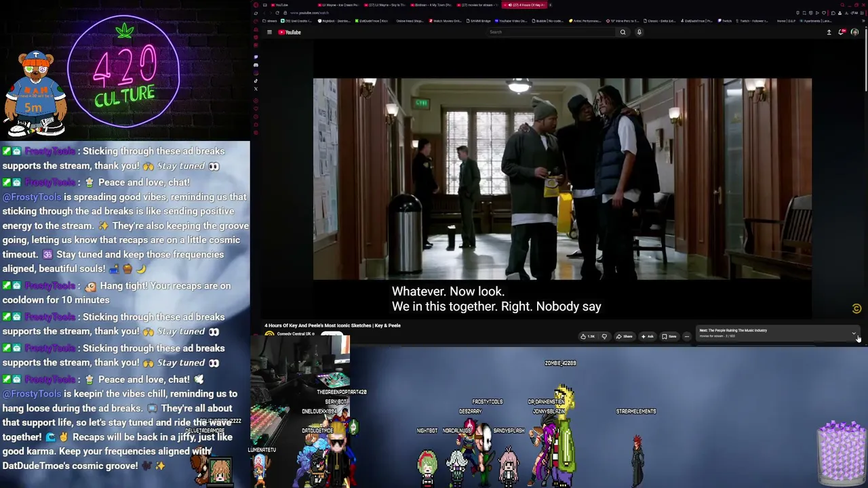Expand the 'Next: The People Ruining' playlist panel

coord(854,333)
